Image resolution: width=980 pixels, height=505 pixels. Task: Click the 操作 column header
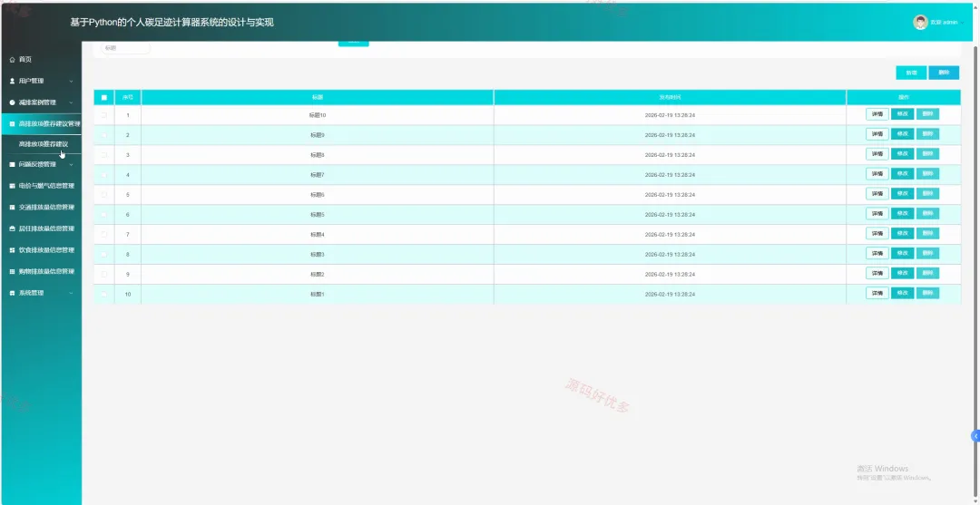pyautogui.click(x=903, y=97)
